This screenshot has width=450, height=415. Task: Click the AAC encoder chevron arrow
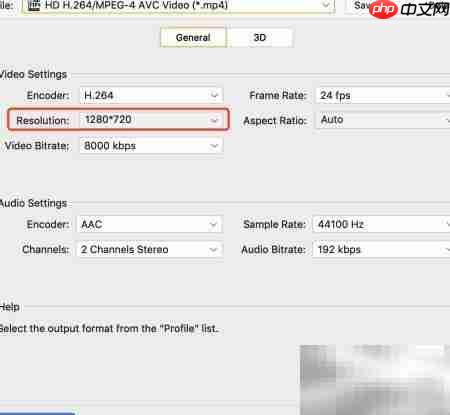[213, 225]
